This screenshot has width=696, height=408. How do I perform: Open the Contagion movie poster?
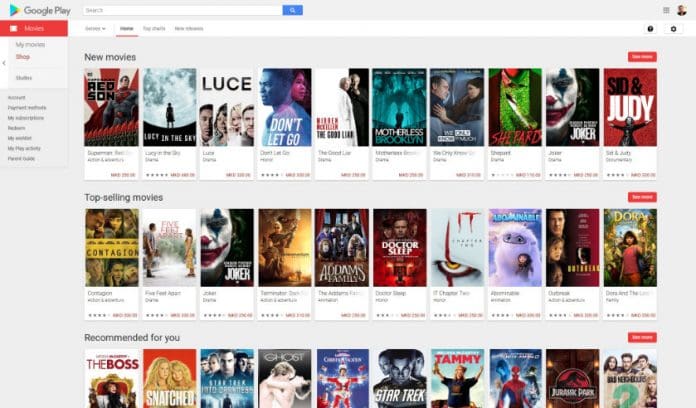[x=112, y=248]
